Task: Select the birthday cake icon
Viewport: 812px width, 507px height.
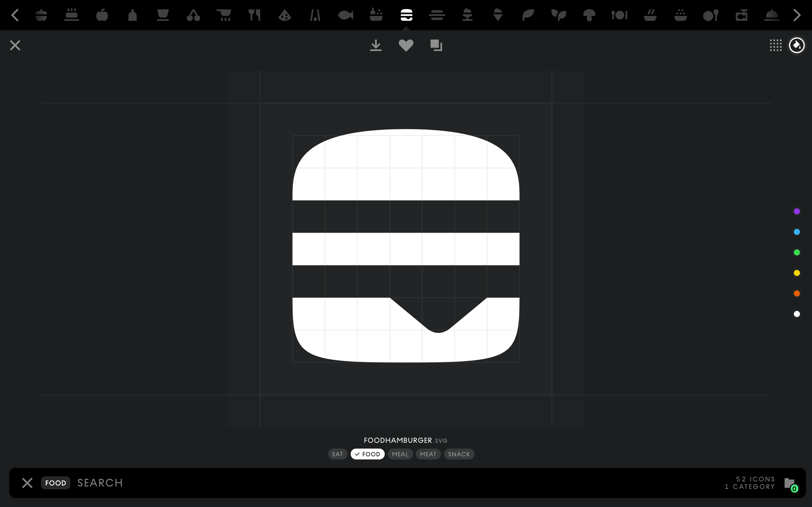Action: [x=72, y=15]
